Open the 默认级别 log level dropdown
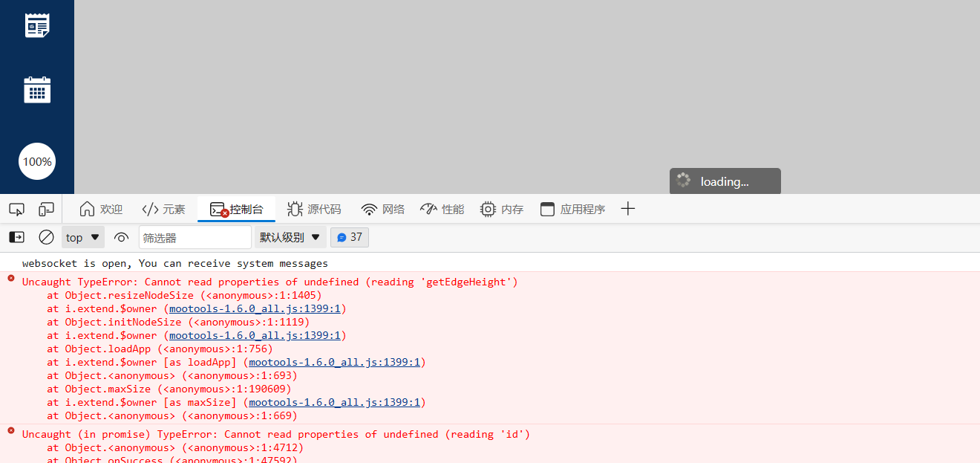Screen dimensions: 980x463 [290, 238]
